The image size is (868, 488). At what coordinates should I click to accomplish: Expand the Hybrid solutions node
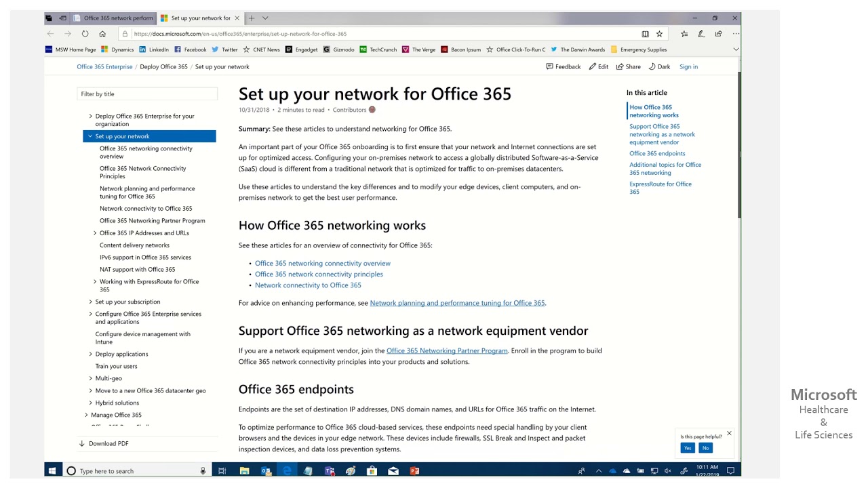tap(91, 403)
